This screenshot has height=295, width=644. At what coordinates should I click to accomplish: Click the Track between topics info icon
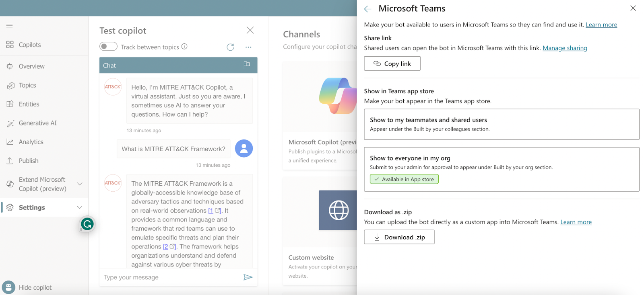(x=184, y=47)
